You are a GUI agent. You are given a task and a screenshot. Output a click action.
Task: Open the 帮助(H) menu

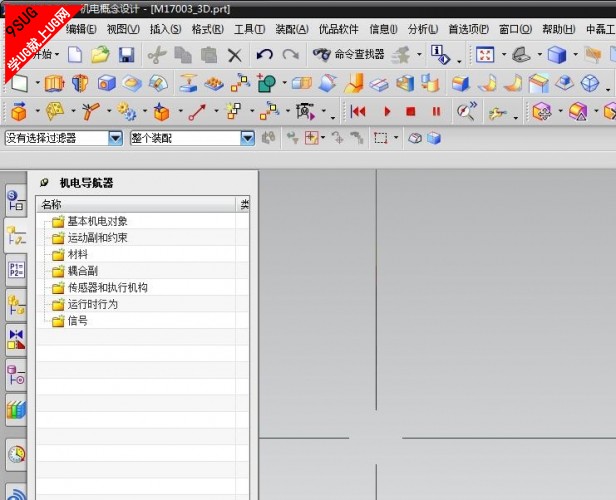pyautogui.click(x=559, y=29)
